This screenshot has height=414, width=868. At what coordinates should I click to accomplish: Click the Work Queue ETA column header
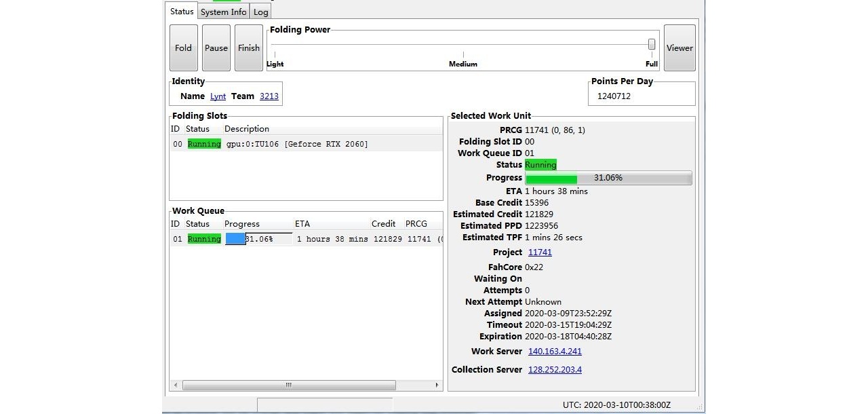302,224
